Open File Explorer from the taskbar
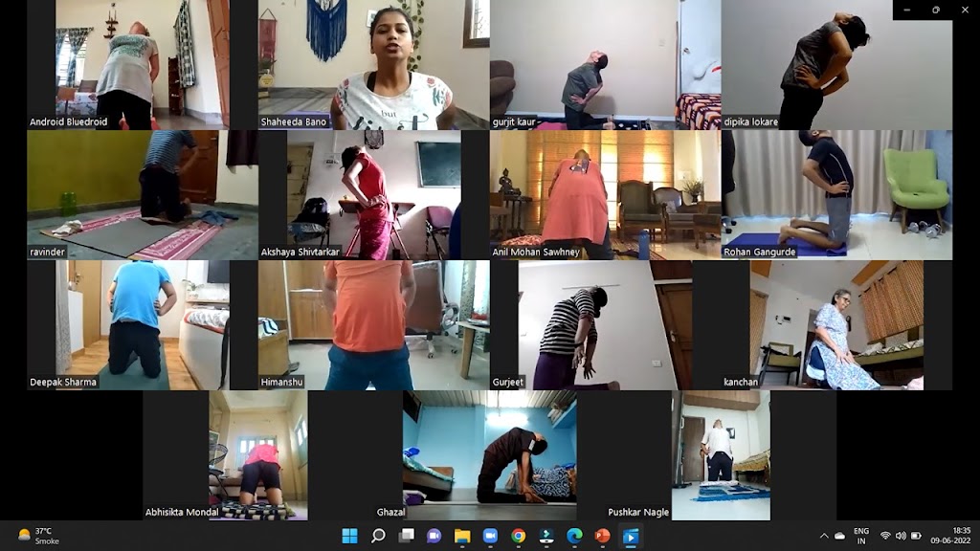 coord(462,536)
